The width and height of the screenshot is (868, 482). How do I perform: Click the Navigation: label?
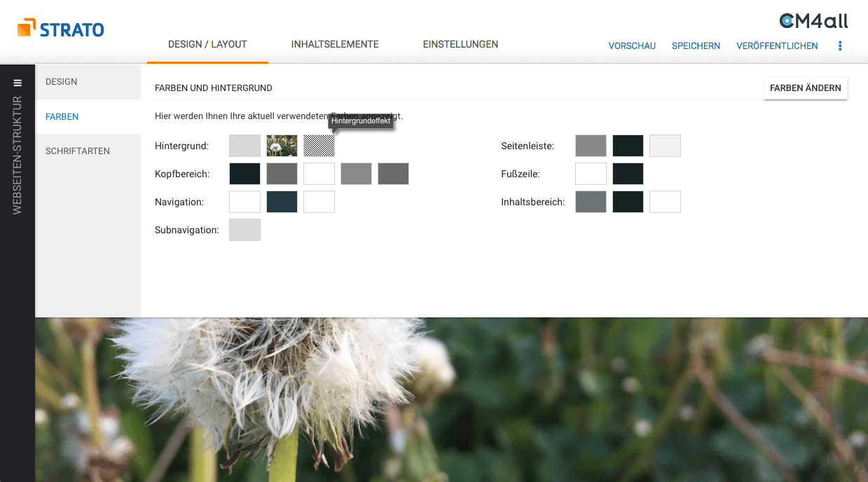(179, 202)
